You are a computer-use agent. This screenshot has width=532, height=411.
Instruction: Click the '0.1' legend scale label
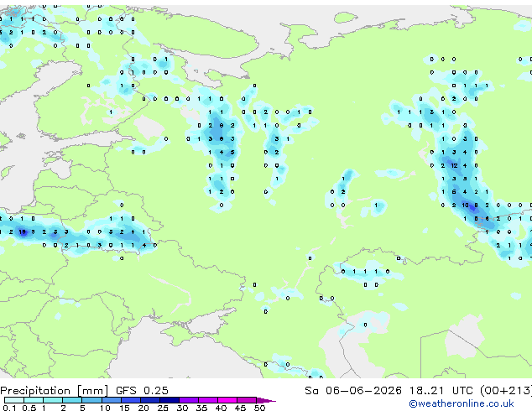[9, 408]
